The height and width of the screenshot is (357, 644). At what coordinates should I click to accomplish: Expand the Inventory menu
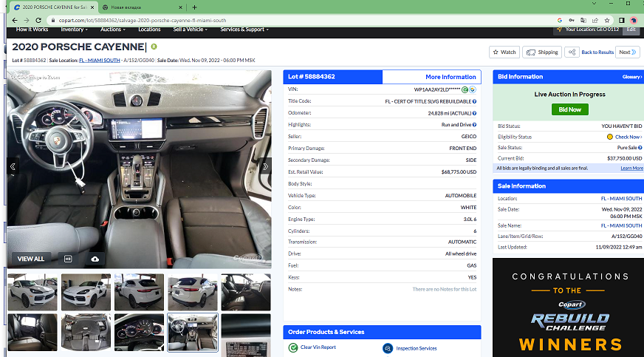point(75,30)
